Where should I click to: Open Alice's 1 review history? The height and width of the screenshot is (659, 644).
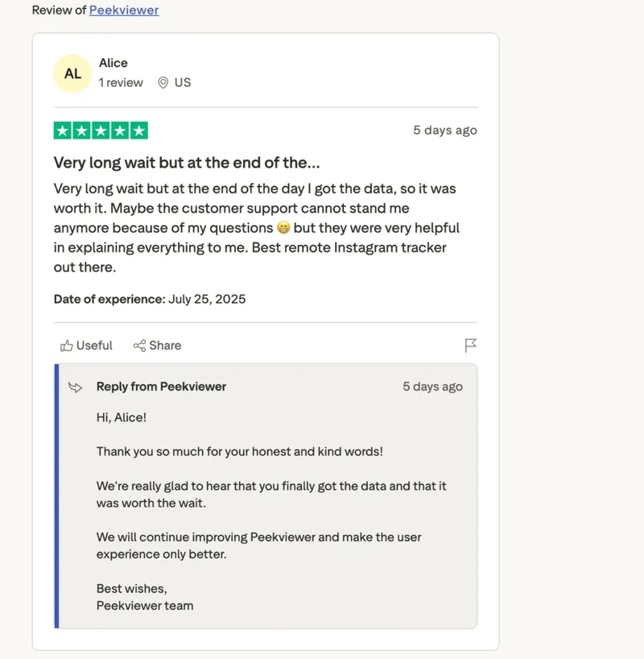point(120,82)
